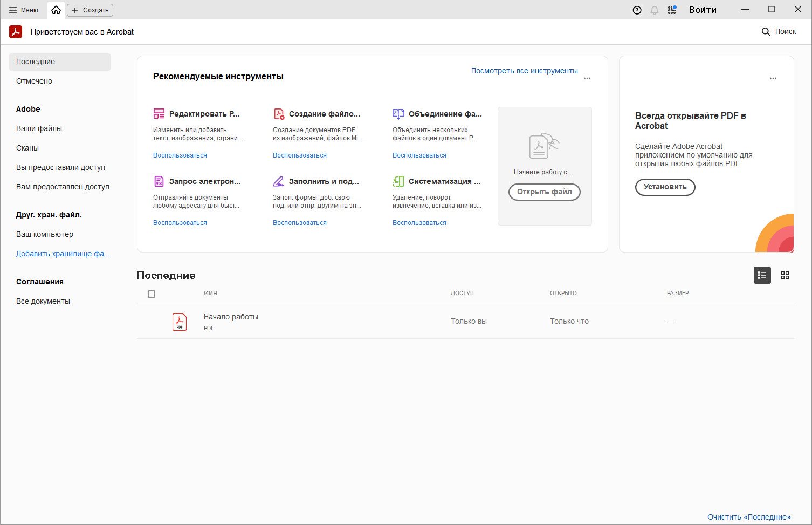Image resolution: width=812 pixels, height=525 pixels.
Task: Open Отмечено in the left sidebar
Action: (x=34, y=81)
